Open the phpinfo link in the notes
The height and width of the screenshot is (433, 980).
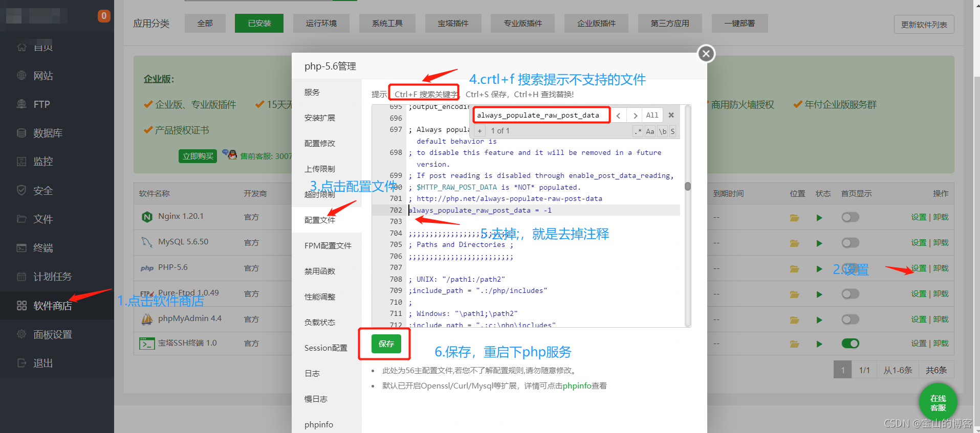coord(577,386)
